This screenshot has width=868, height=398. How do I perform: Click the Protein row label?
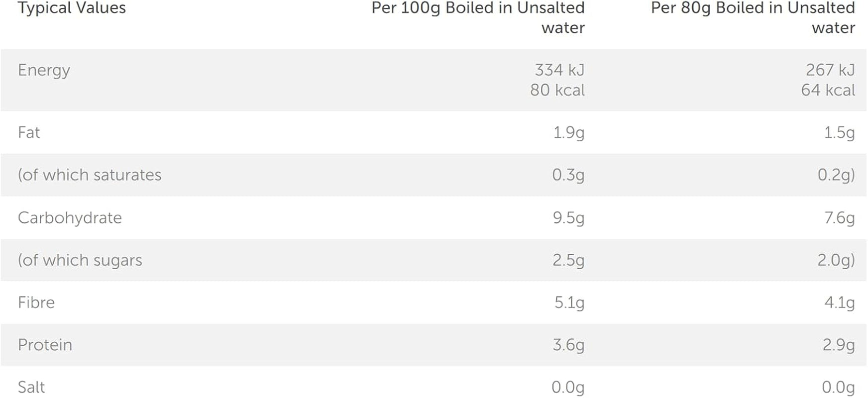point(45,345)
